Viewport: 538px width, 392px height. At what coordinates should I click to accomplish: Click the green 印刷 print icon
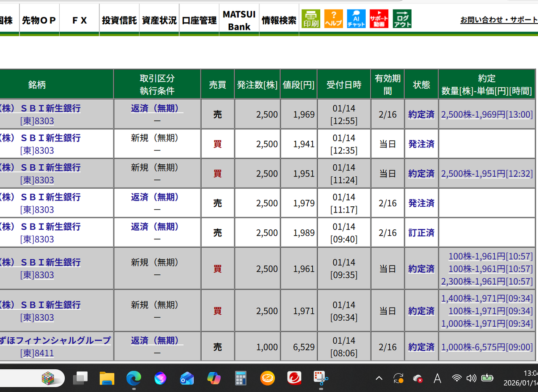pyautogui.click(x=311, y=19)
